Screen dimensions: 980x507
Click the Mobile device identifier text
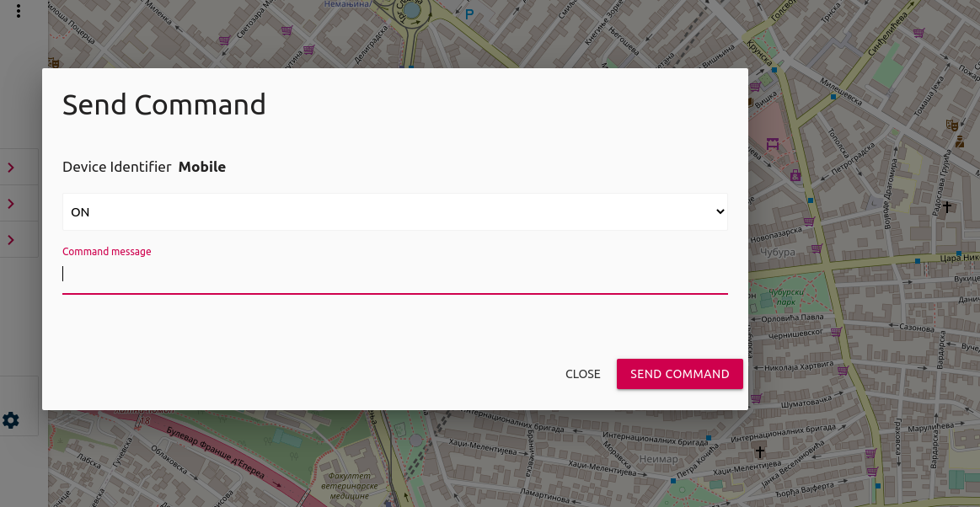click(202, 167)
